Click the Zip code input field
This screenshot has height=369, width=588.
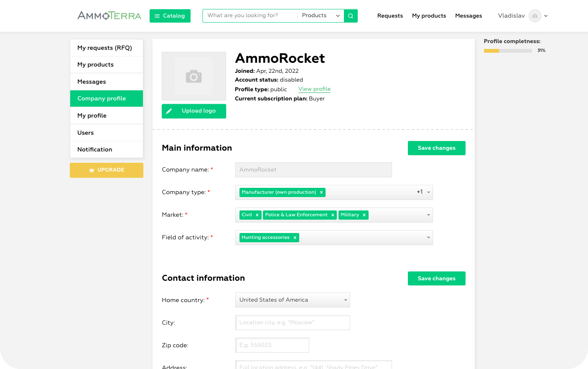pyautogui.click(x=272, y=345)
